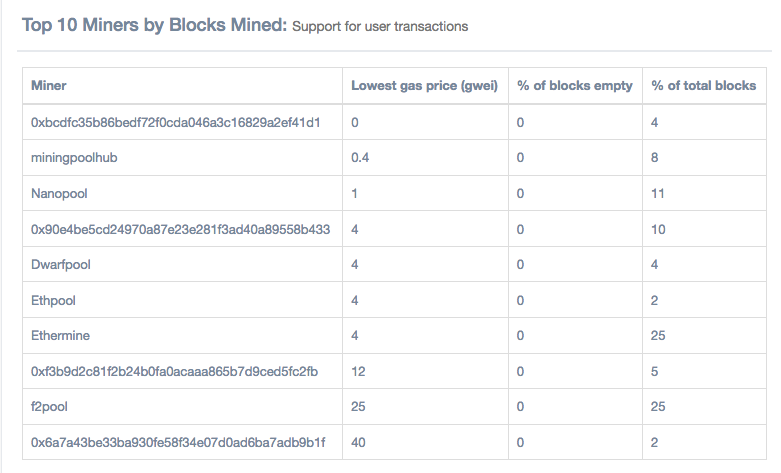The width and height of the screenshot is (781, 473).
Task: Click miningpoolhub's 0.4 gwei gas price cell
Action: click(x=360, y=158)
